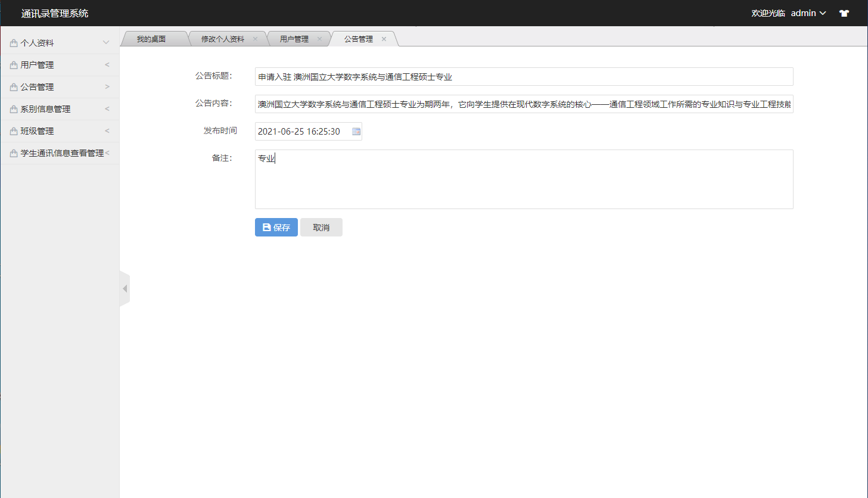The height and width of the screenshot is (498, 868).
Task: Switch to the 修改个人资料 tab
Action: coord(223,38)
